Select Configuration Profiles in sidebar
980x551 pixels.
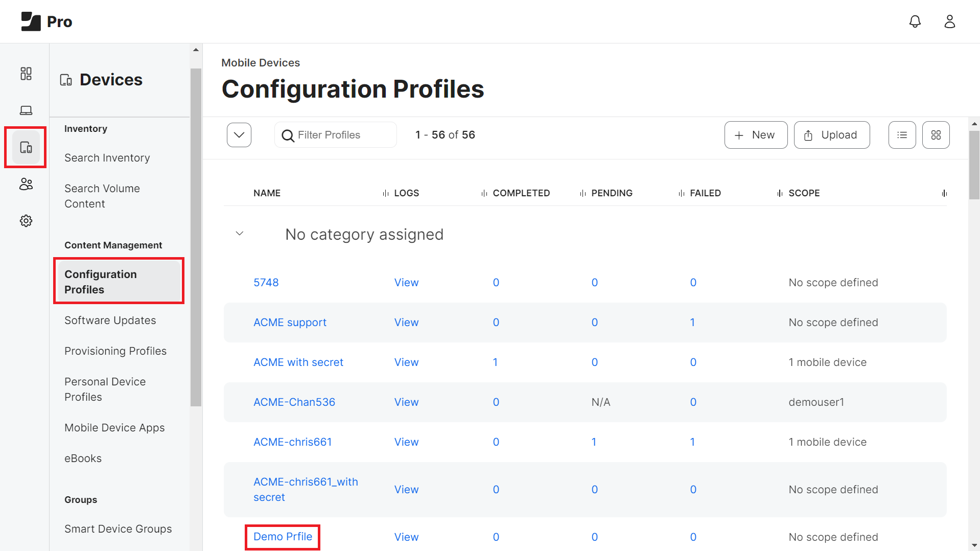(119, 282)
